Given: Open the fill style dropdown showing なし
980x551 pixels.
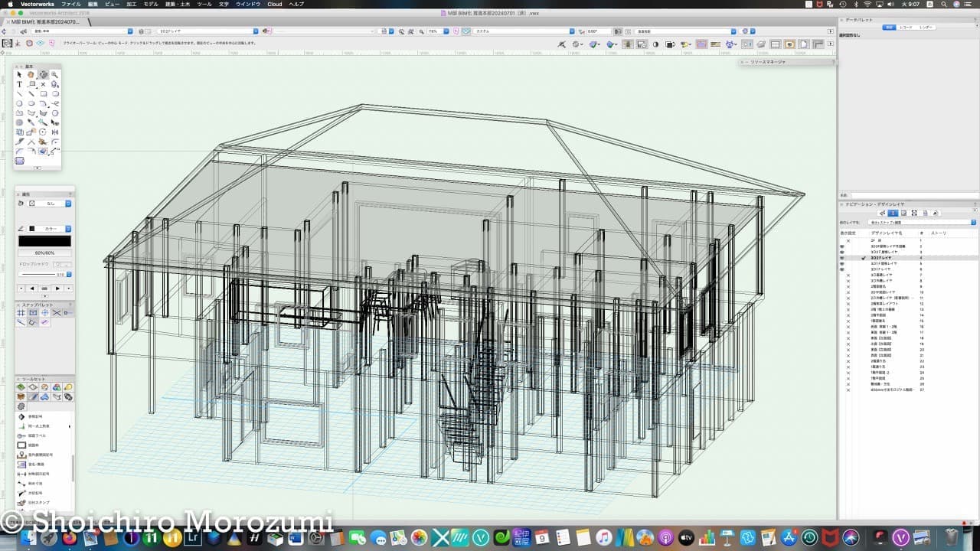Looking at the screenshot, I should (x=50, y=204).
